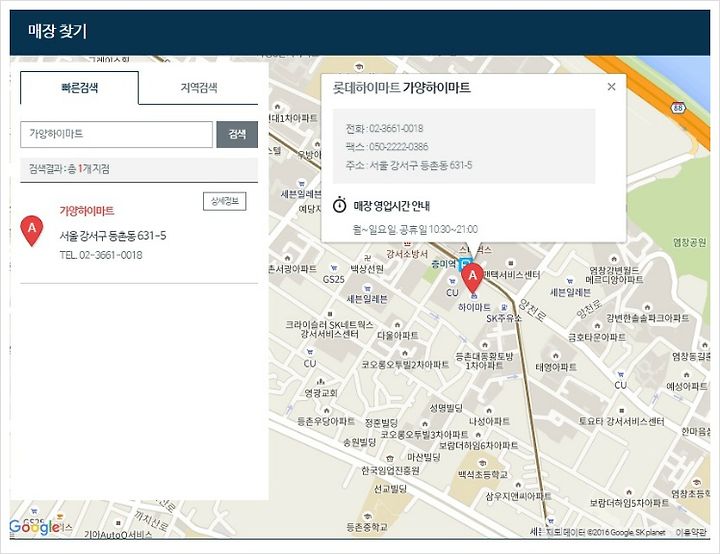
Task: Close the 롯데하이마트 info popup
Action: tap(611, 87)
